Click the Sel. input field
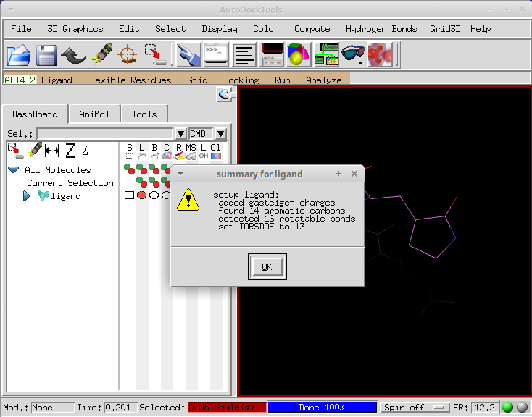The image size is (532, 417). [105, 134]
